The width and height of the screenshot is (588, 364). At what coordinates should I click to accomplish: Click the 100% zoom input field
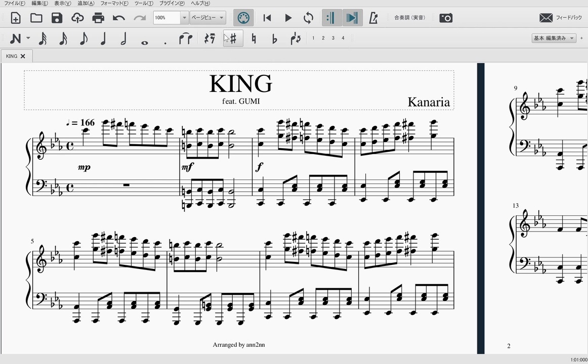167,18
